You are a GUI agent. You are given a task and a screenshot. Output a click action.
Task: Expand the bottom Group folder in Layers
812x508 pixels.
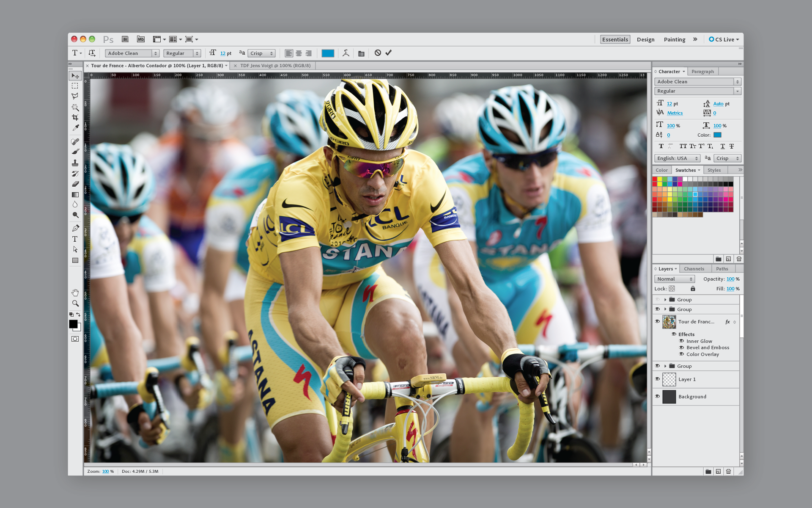[x=665, y=366]
